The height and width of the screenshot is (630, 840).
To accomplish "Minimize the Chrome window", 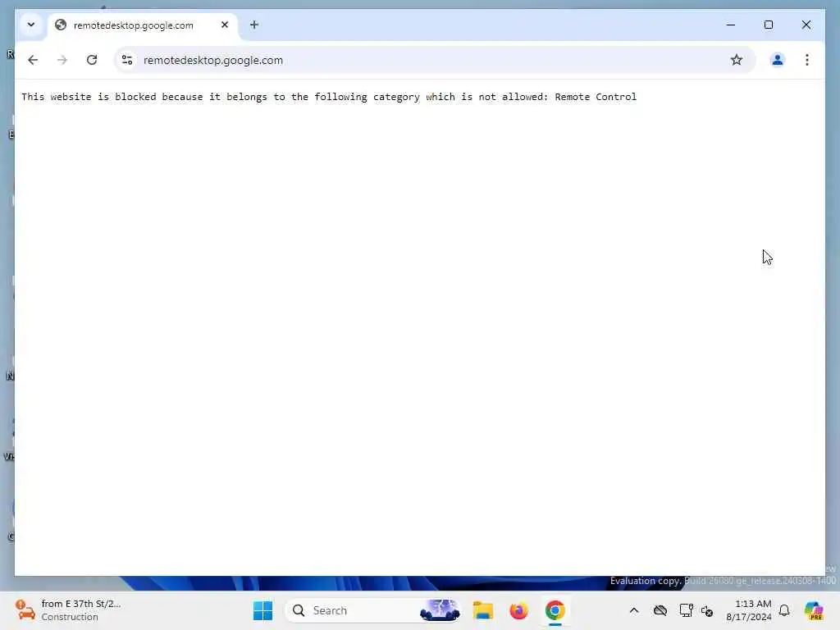I will click(x=731, y=25).
